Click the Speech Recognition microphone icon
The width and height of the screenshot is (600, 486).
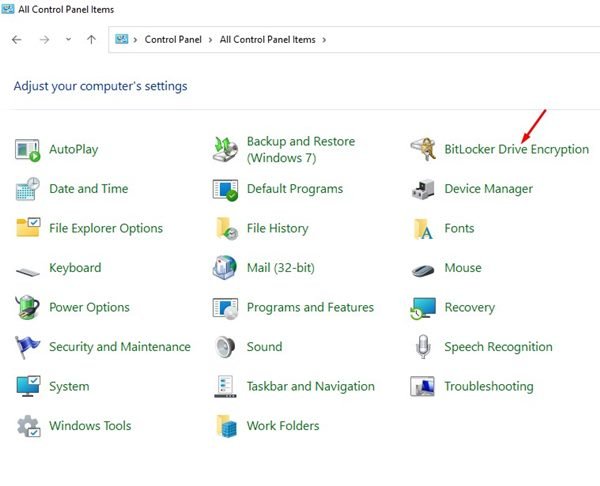pos(423,346)
